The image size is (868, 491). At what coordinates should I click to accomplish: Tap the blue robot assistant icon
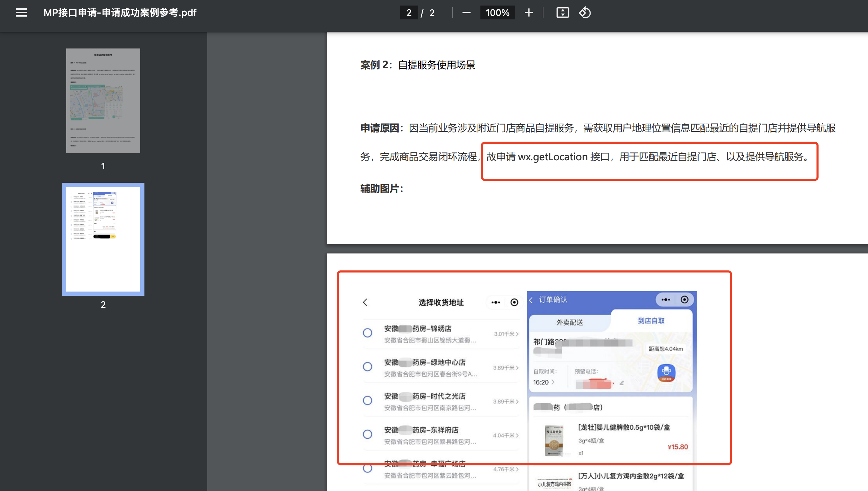click(x=666, y=373)
